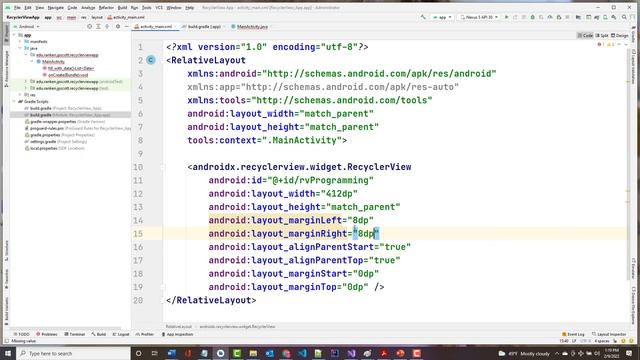Image resolution: width=640 pixels, height=360 pixels.
Task: Switch to the activity_main.xml editor tab
Action: coord(155,27)
